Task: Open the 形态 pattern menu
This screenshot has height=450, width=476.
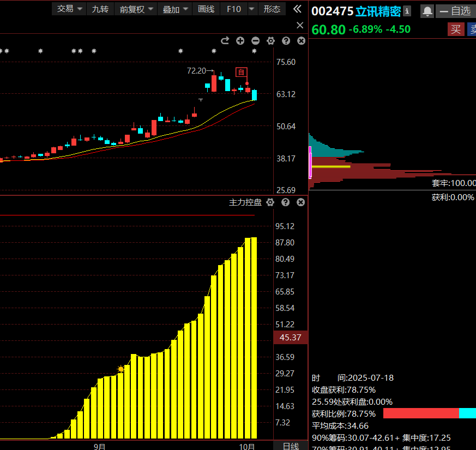Action: (272, 9)
